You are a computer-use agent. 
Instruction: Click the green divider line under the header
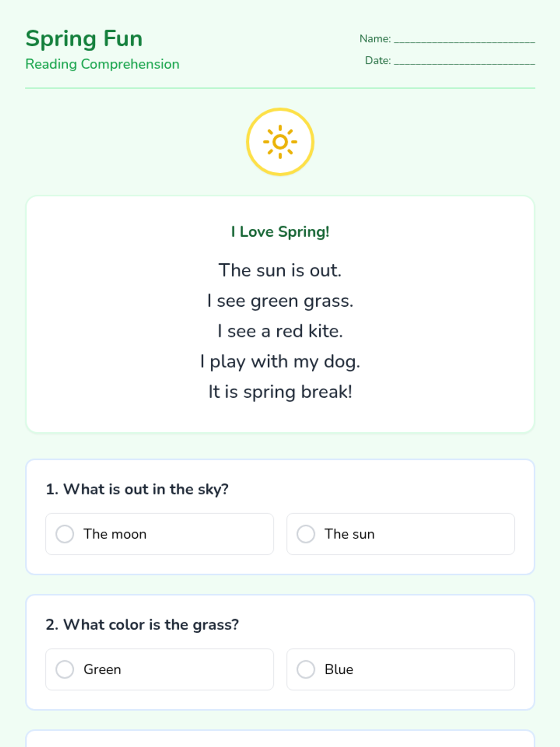tap(280, 88)
